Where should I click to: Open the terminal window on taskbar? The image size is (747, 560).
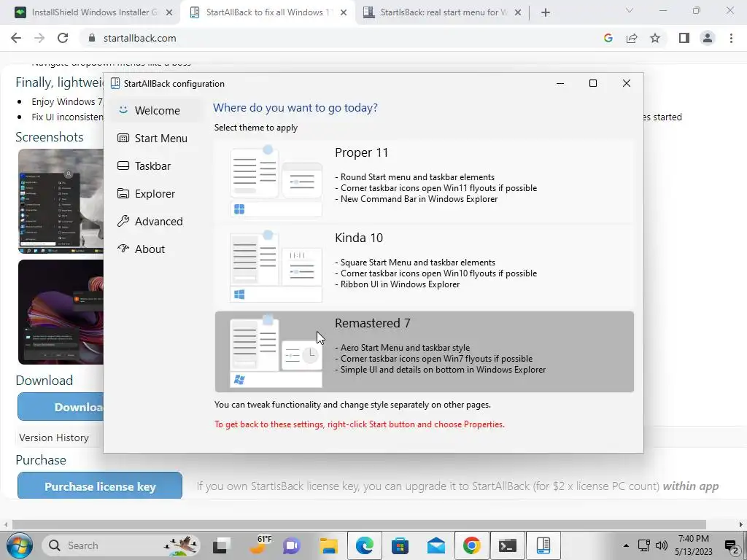click(508, 545)
